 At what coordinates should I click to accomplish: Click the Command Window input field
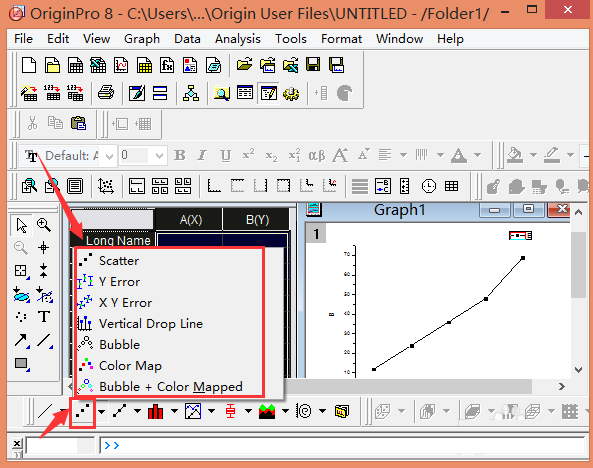[342, 445]
